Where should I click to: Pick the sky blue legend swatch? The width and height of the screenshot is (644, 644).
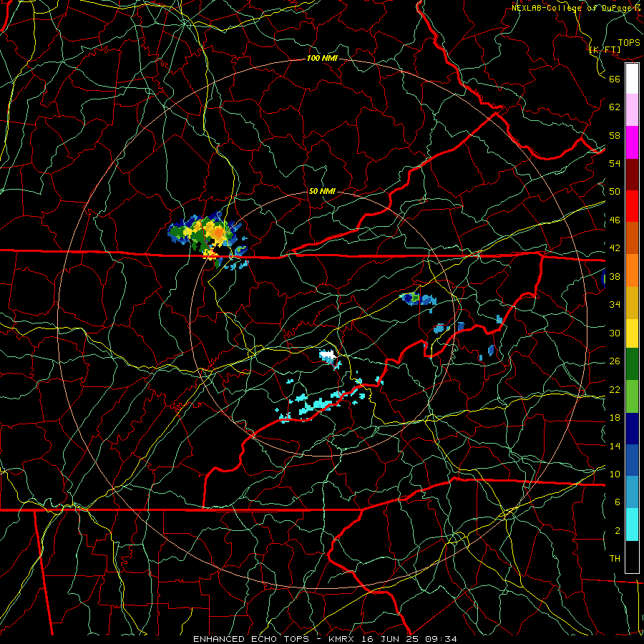[632, 492]
